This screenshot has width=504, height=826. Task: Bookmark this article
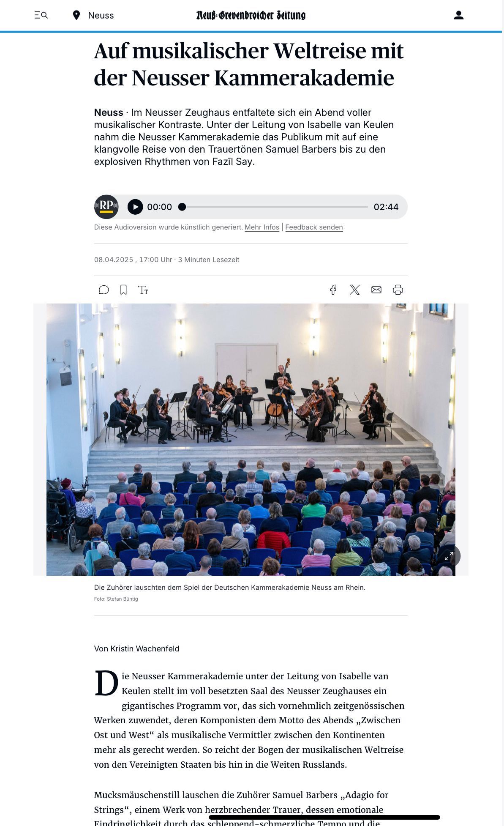point(123,290)
